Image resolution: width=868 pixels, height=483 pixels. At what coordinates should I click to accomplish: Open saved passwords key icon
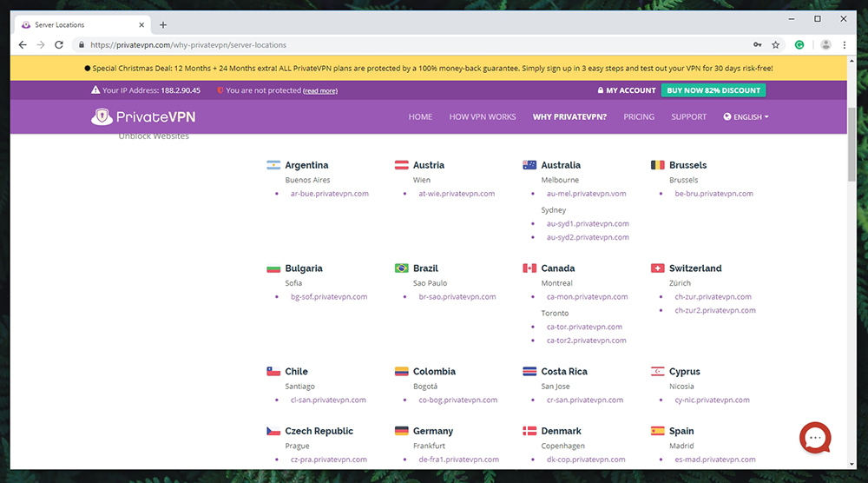point(757,45)
